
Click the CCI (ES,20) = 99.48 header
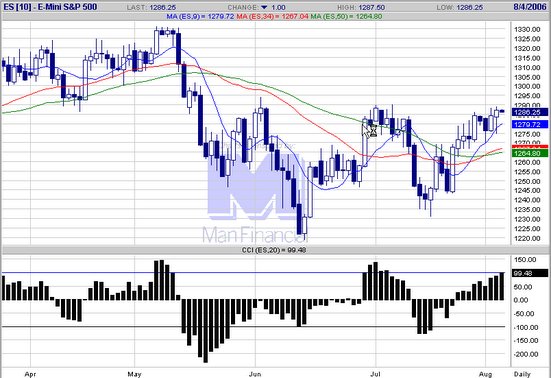274,250
